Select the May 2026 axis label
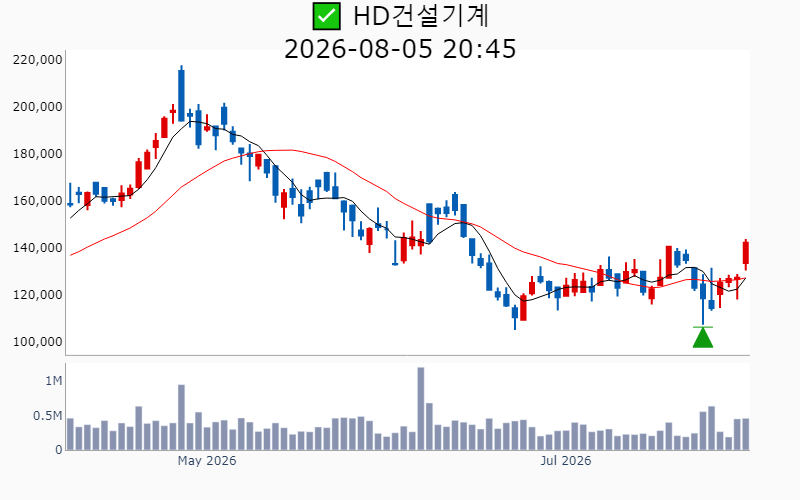800x500 pixels. pyautogui.click(x=207, y=461)
